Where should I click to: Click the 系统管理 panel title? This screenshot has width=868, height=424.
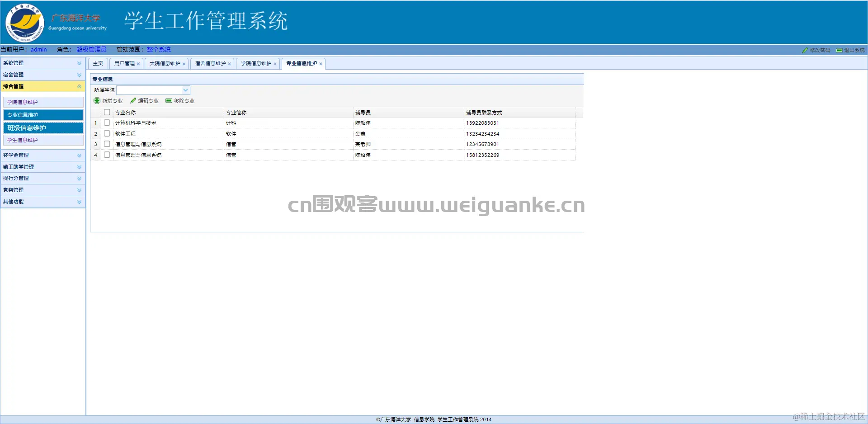[x=14, y=63]
